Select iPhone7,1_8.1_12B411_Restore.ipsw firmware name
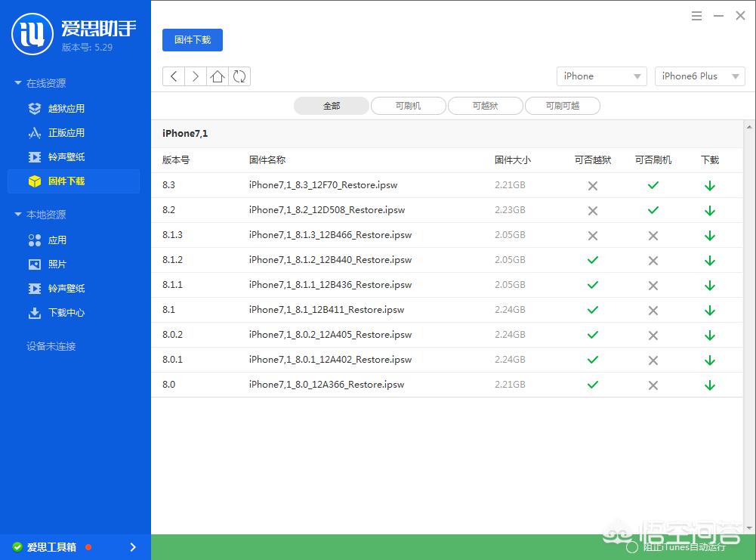 pos(326,310)
